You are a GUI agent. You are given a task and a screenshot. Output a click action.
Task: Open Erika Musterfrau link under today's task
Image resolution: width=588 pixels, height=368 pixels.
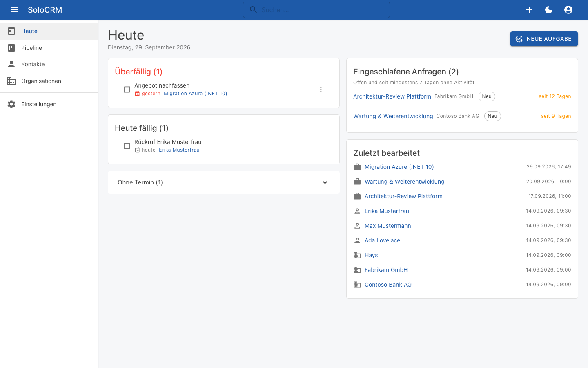[179, 150]
